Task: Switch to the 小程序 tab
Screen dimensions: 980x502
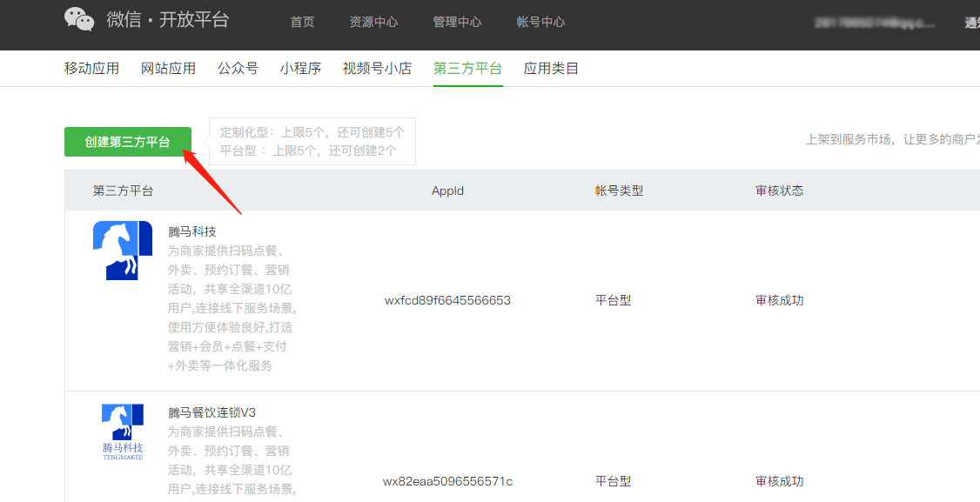Action: click(x=300, y=68)
